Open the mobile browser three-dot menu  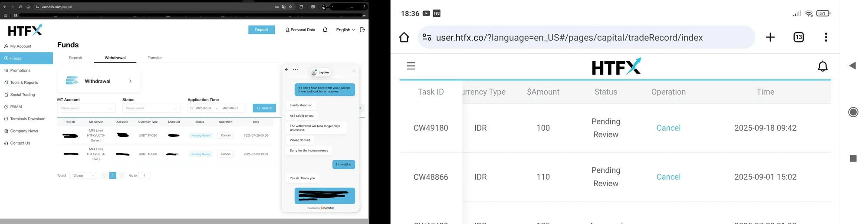[x=826, y=37]
